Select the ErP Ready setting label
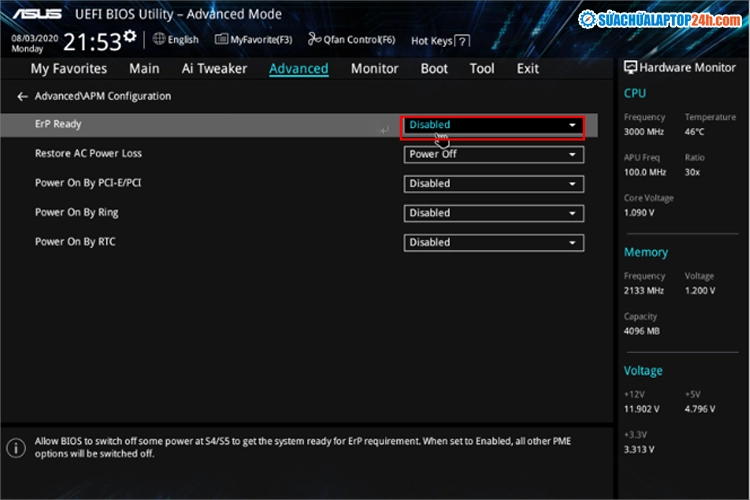 58,124
